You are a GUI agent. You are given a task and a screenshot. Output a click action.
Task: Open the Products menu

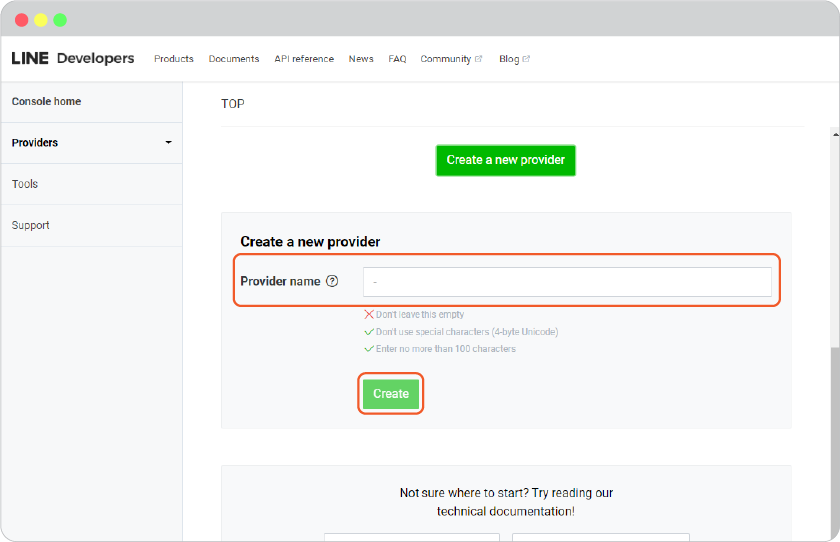174,59
